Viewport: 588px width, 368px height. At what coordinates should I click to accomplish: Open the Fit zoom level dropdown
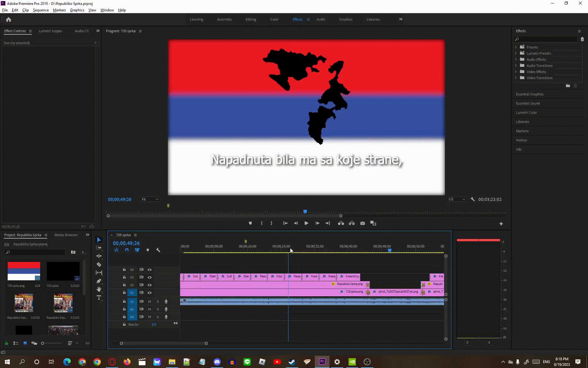click(150, 199)
